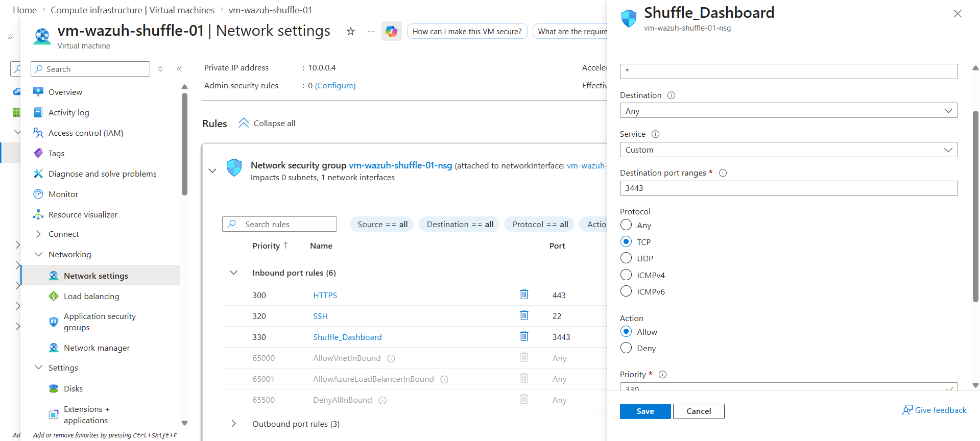Save the security rule changes
980x441 pixels.
(x=645, y=411)
